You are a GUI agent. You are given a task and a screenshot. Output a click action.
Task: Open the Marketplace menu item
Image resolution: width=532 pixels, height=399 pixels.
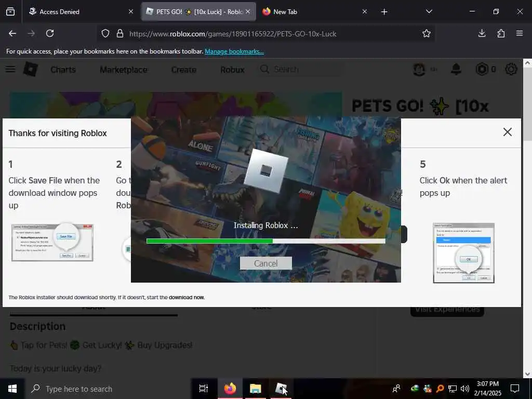124,70
